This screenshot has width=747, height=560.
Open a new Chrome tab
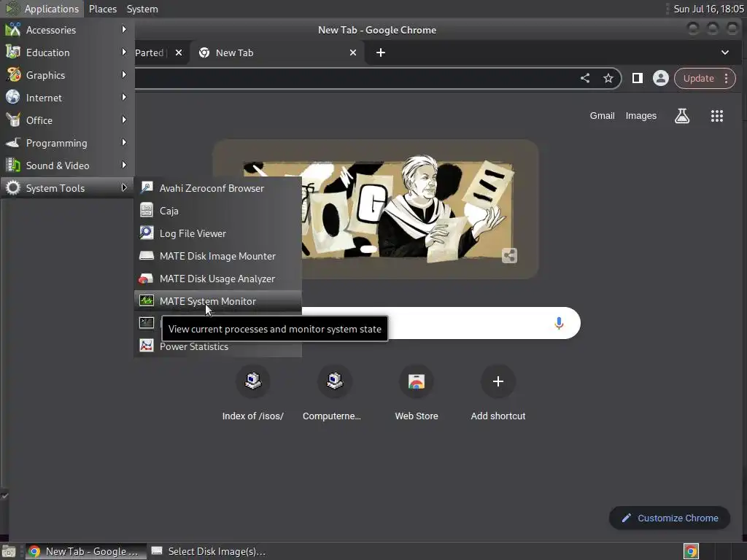coord(381,52)
